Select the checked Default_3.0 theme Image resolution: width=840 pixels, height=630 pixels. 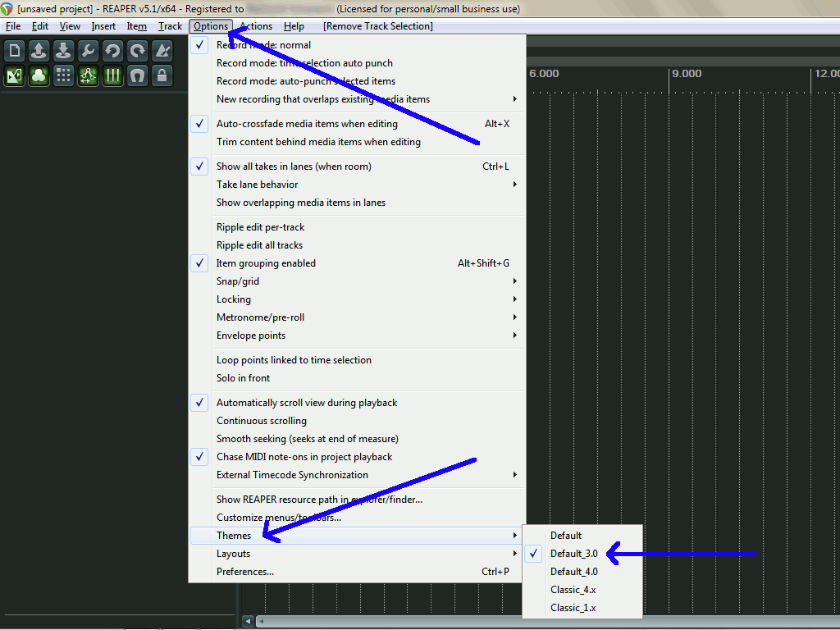click(x=582, y=554)
